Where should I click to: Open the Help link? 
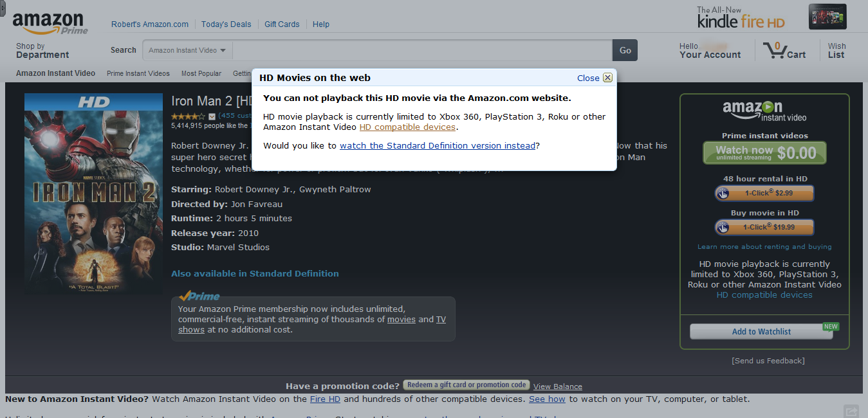321,24
